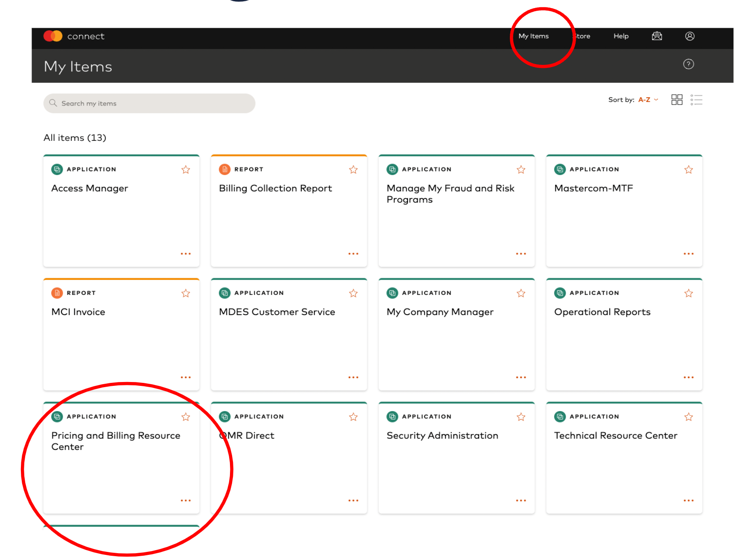739x560 pixels.
Task: Click the Search my items field
Action: click(149, 103)
